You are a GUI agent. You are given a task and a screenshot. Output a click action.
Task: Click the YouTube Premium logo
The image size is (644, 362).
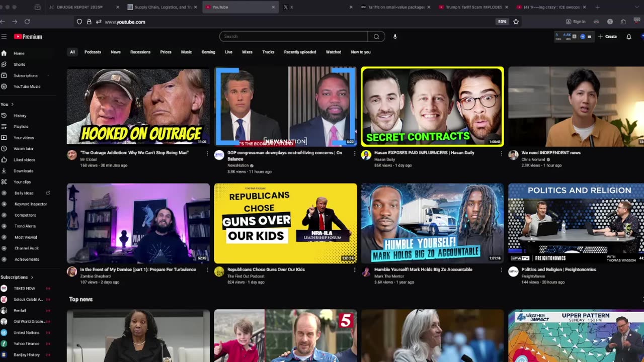(x=28, y=37)
